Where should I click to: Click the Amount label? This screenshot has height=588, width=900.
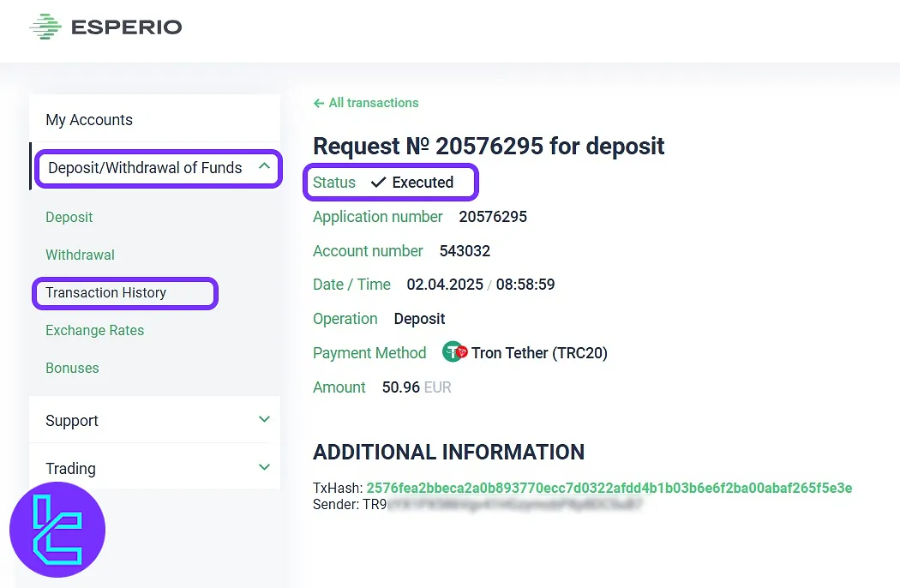(x=339, y=387)
